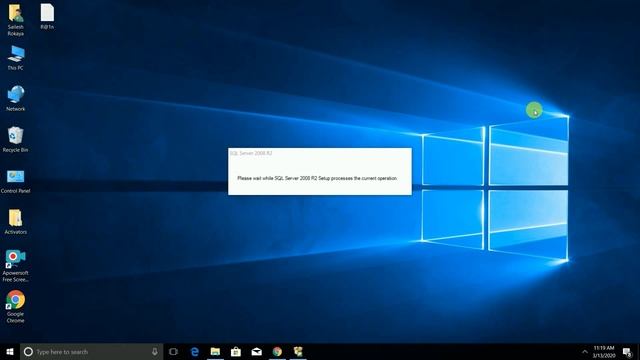The width and height of the screenshot is (640, 360).
Task: Open File Explorer from the taskbar
Action: 215,351
